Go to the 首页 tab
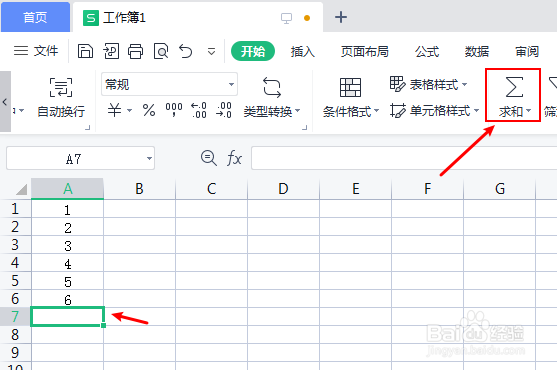 tap(35, 17)
